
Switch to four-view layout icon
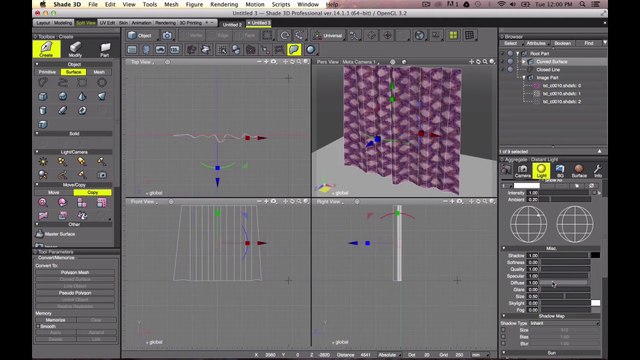click(x=453, y=36)
